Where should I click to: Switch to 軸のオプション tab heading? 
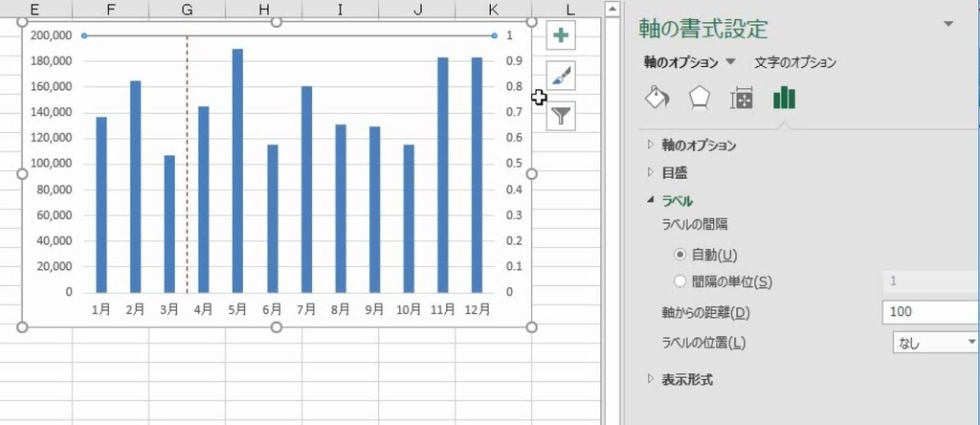click(681, 62)
